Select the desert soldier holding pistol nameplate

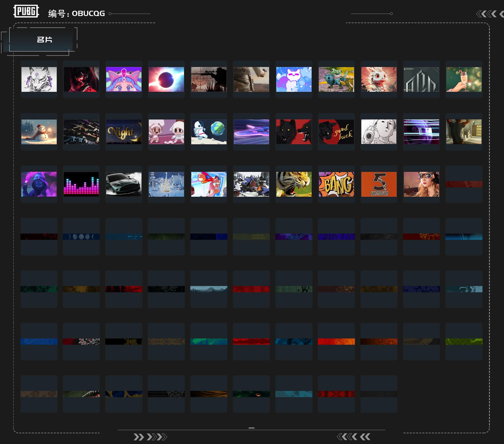251,79
